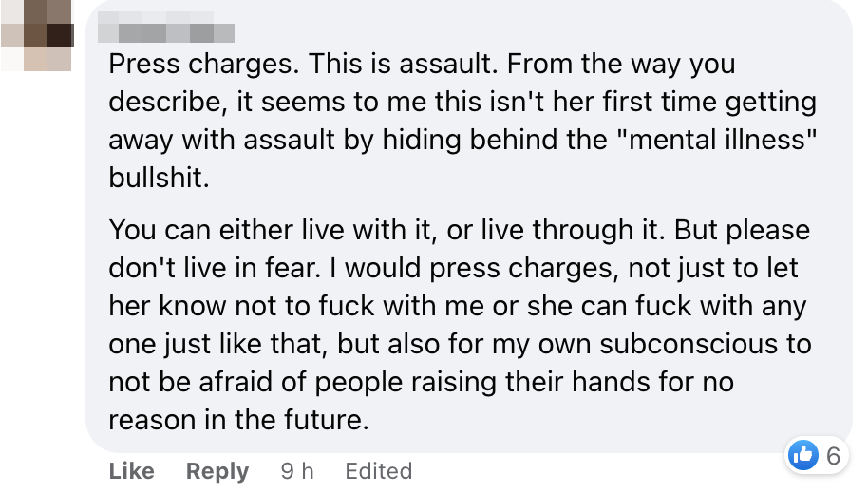Click 'describe,' starting the second line
The height and width of the screenshot is (493, 868).
168,103
